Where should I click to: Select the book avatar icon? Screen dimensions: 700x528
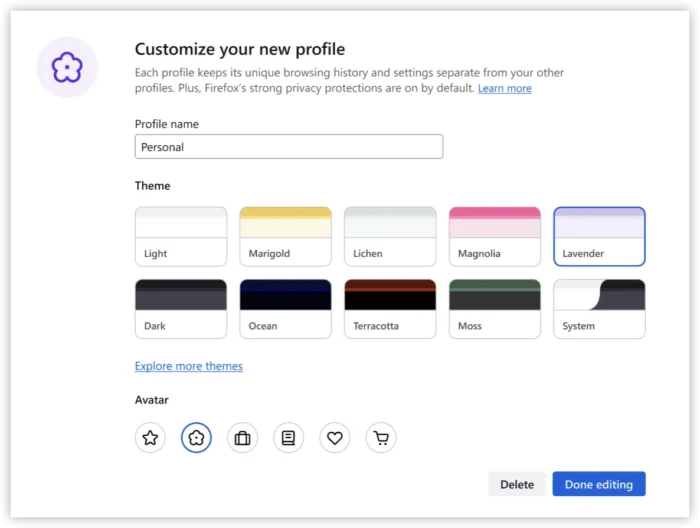coord(288,437)
